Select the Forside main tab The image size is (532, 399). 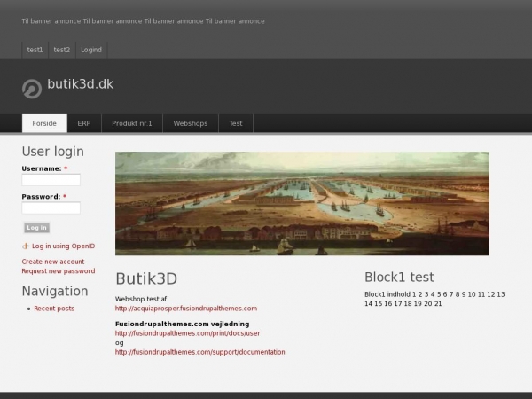[44, 123]
